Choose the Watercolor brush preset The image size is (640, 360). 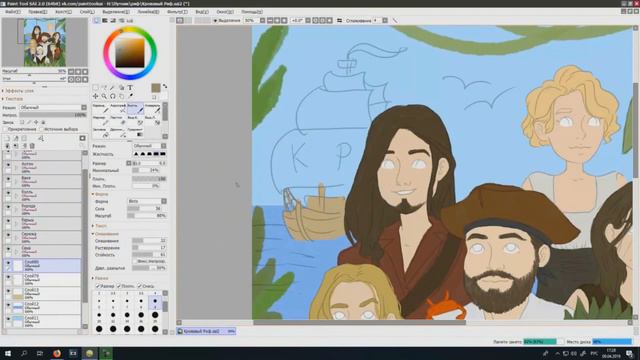point(153,108)
